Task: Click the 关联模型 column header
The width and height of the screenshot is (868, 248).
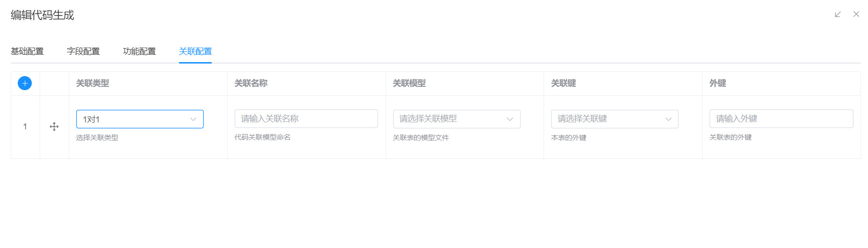Action: click(409, 83)
